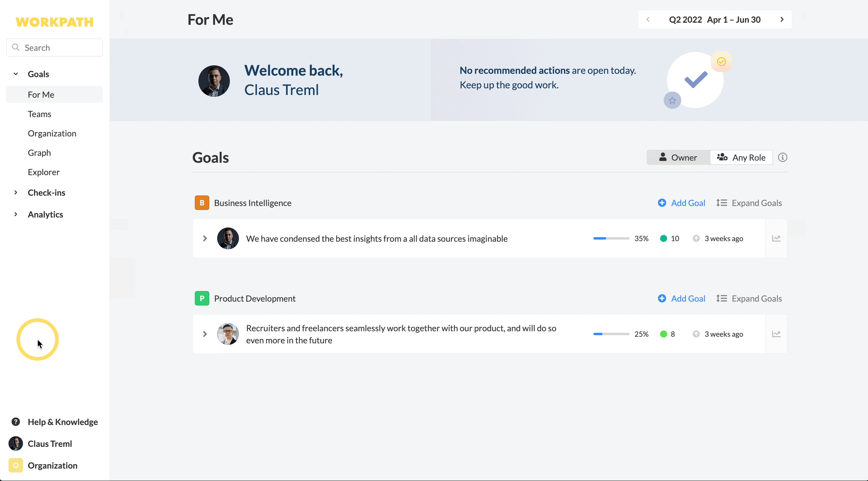
Task: Click the group icon on the Any Role filter
Action: point(722,157)
